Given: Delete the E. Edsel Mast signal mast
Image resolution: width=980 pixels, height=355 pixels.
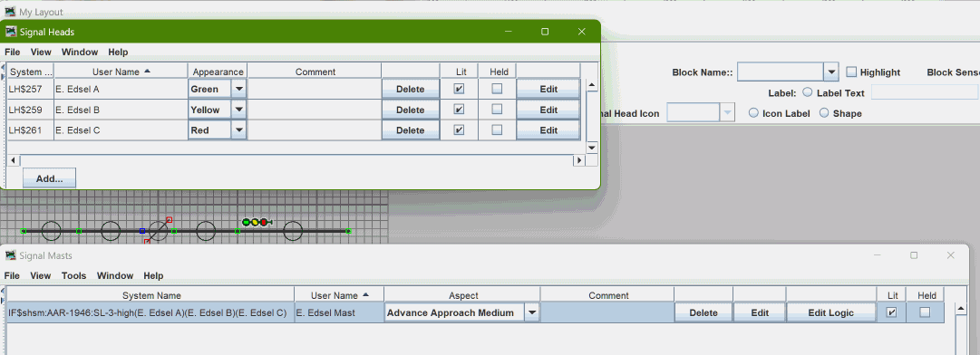Looking at the screenshot, I should tap(703, 312).
